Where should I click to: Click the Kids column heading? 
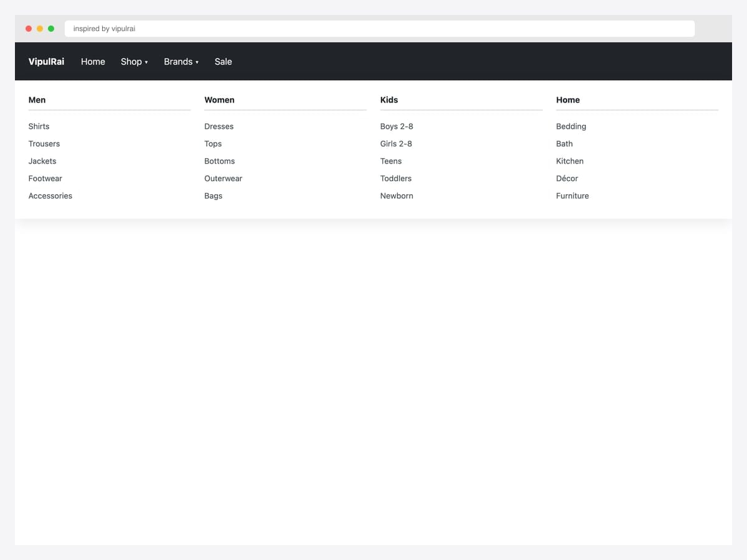pos(389,100)
